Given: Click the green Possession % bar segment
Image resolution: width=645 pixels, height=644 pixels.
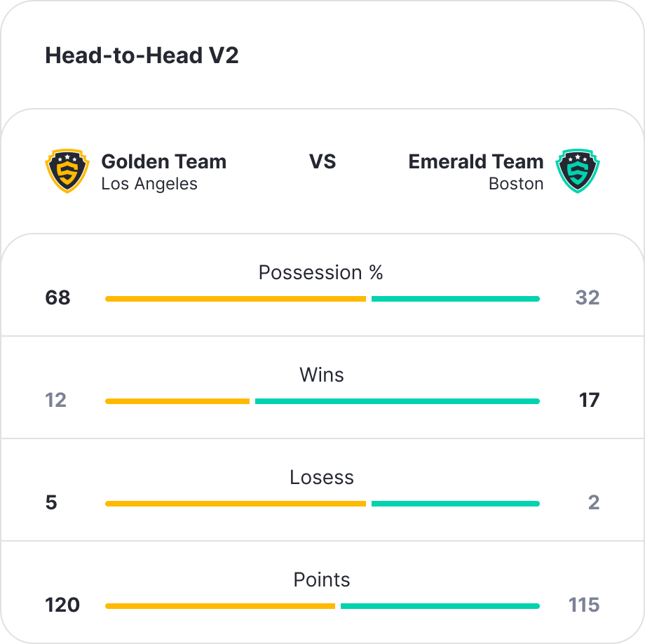Looking at the screenshot, I should (456, 299).
